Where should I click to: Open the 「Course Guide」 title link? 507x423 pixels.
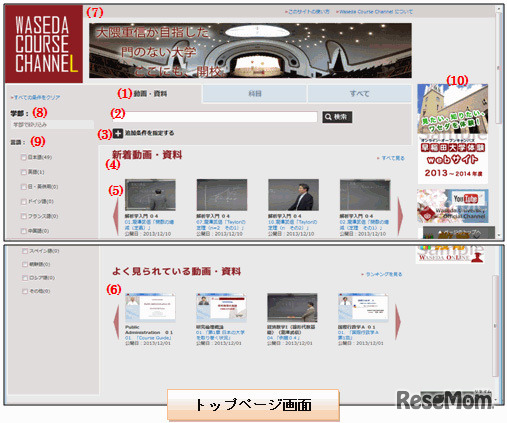(148, 338)
